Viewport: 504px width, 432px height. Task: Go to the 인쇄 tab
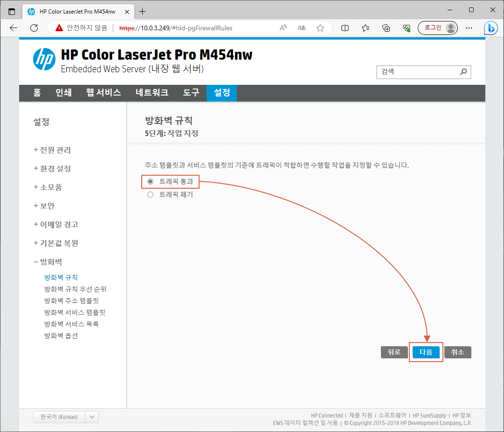pyautogui.click(x=63, y=93)
